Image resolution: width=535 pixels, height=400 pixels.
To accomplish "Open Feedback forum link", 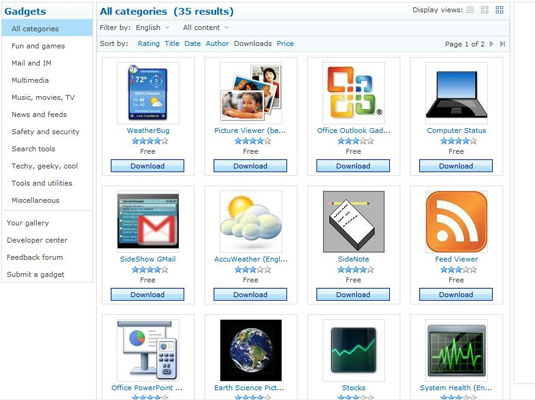I will [35, 257].
